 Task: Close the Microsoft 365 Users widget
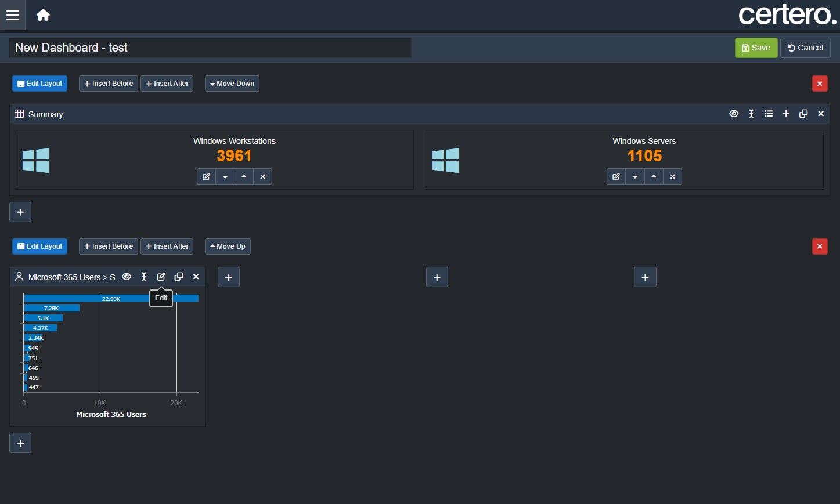[196, 277]
